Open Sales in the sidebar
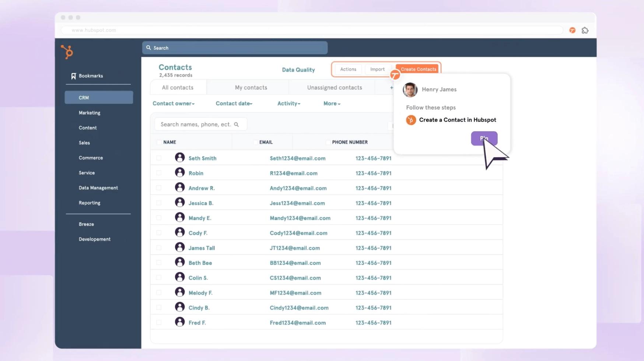This screenshot has width=644, height=361. pyautogui.click(x=84, y=143)
